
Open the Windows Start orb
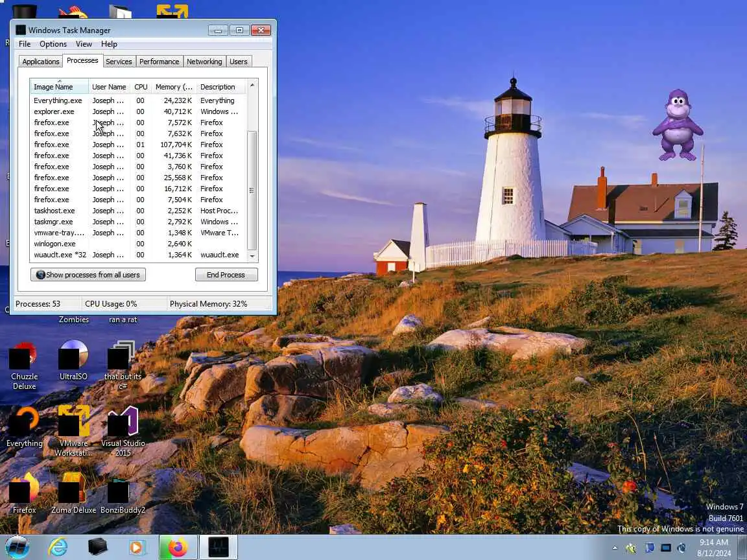tap(18, 547)
